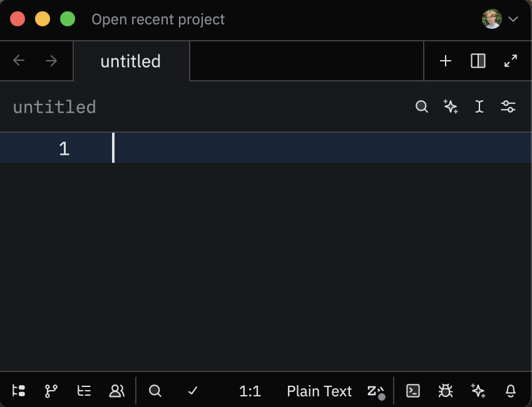The image size is (532, 407).
Task: Open the debugger bug icon
Action: tap(446, 391)
